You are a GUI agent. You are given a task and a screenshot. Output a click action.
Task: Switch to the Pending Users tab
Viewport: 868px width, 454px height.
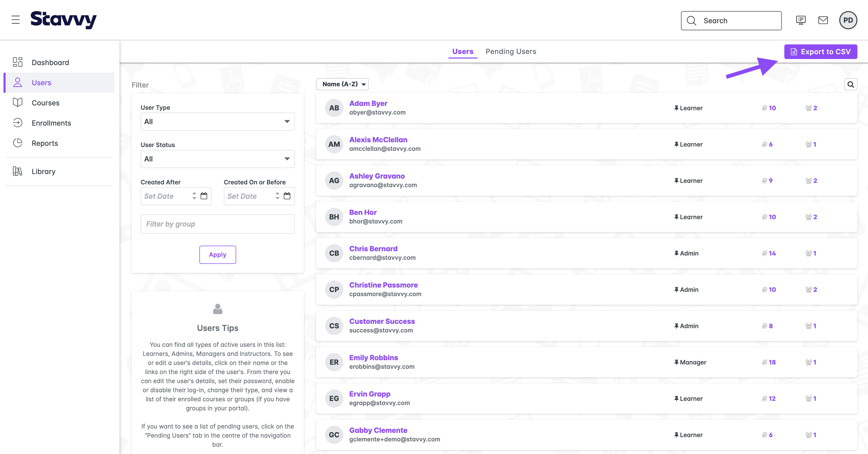pos(510,51)
